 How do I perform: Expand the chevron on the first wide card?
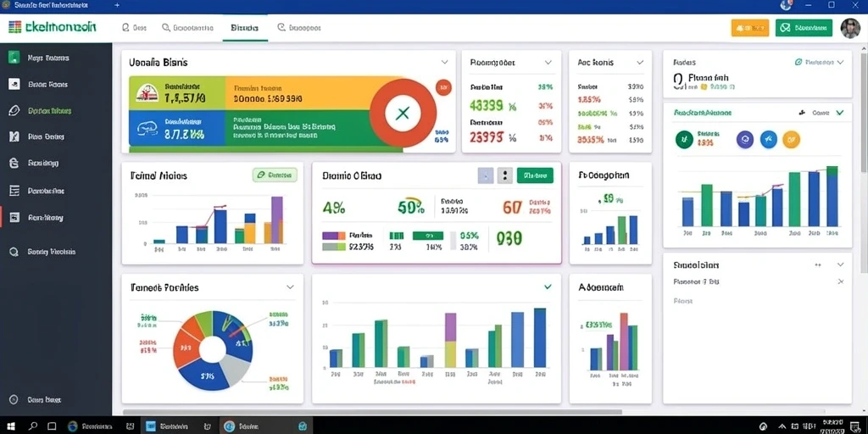pos(444,63)
